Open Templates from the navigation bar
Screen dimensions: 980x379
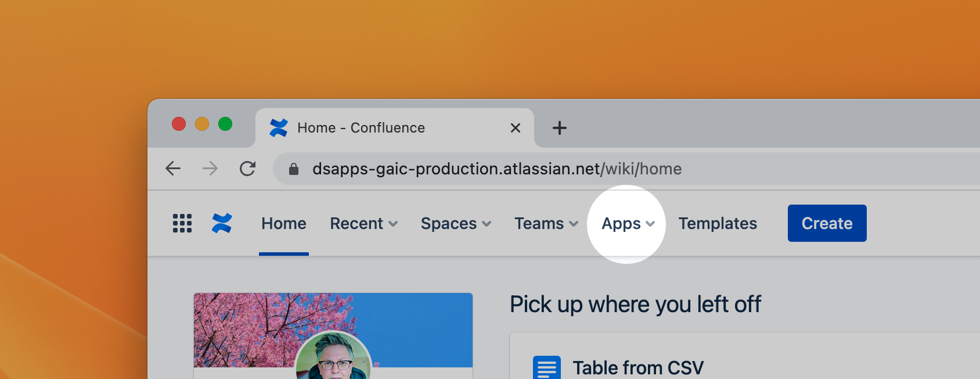click(718, 224)
